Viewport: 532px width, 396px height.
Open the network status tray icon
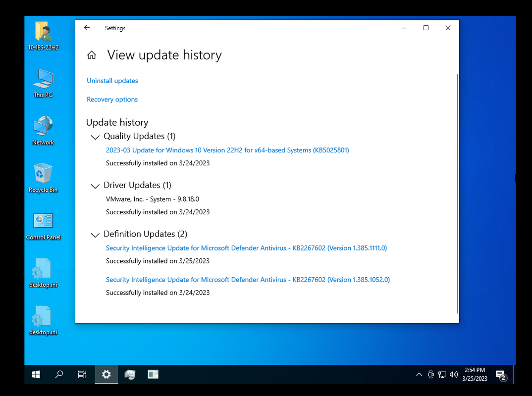pos(442,374)
